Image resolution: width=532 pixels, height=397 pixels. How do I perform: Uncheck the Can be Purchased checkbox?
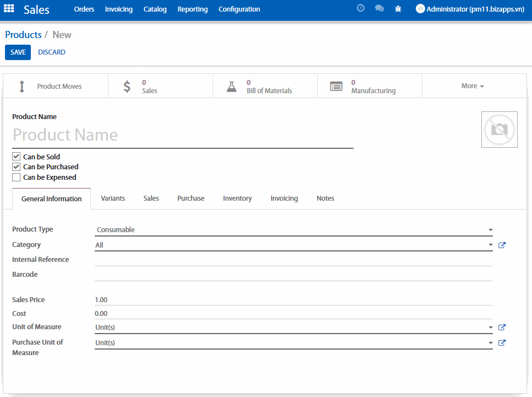pyautogui.click(x=17, y=167)
